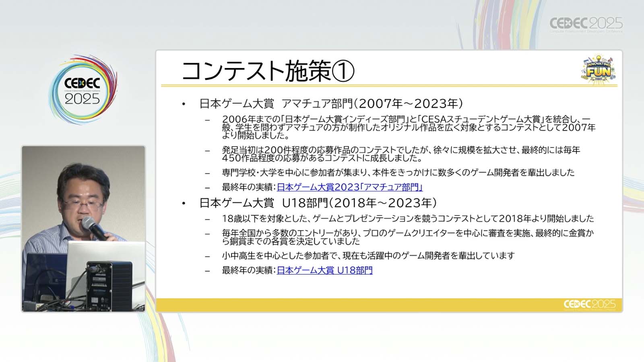Select the 日本ゲーム大賞 アマチュア部門 heading
Image resolution: width=644 pixels, height=362 pixels.
pos(331,104)
